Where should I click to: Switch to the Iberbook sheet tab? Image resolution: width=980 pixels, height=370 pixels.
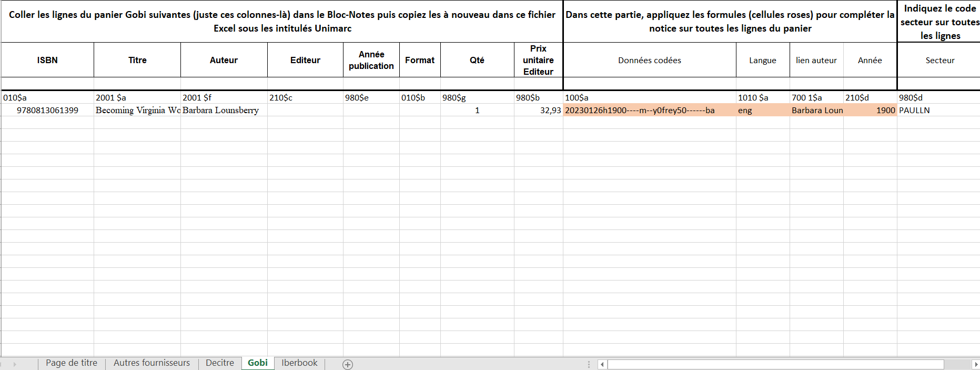tap(299, 363)
